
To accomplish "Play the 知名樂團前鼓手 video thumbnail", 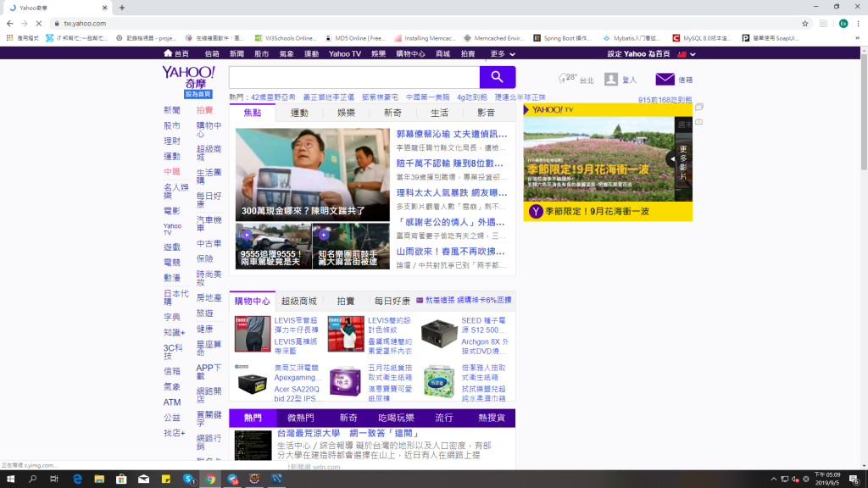I will click(x=351, y=247).
